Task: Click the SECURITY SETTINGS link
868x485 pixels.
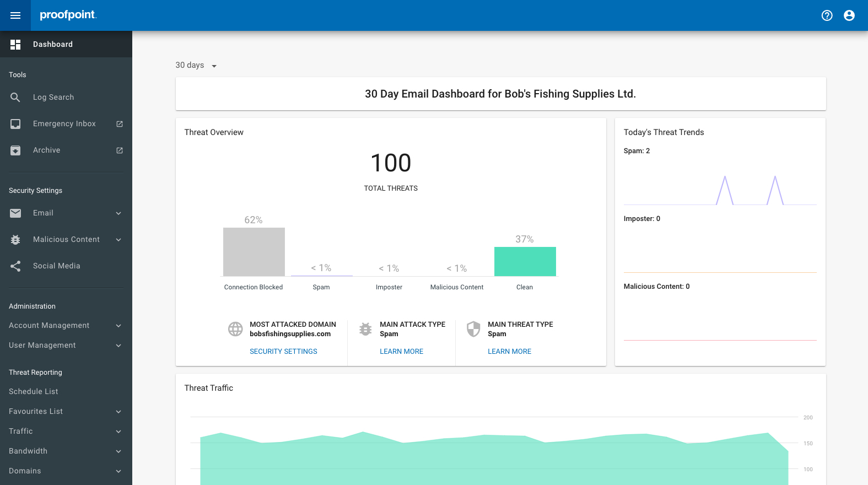Action: pos(283,351)
